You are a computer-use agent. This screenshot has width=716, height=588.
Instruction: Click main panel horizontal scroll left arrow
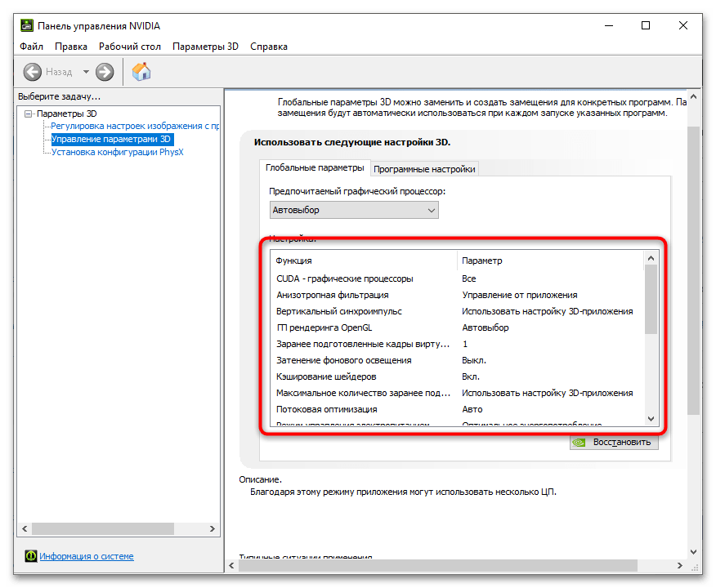click(231, 566)
